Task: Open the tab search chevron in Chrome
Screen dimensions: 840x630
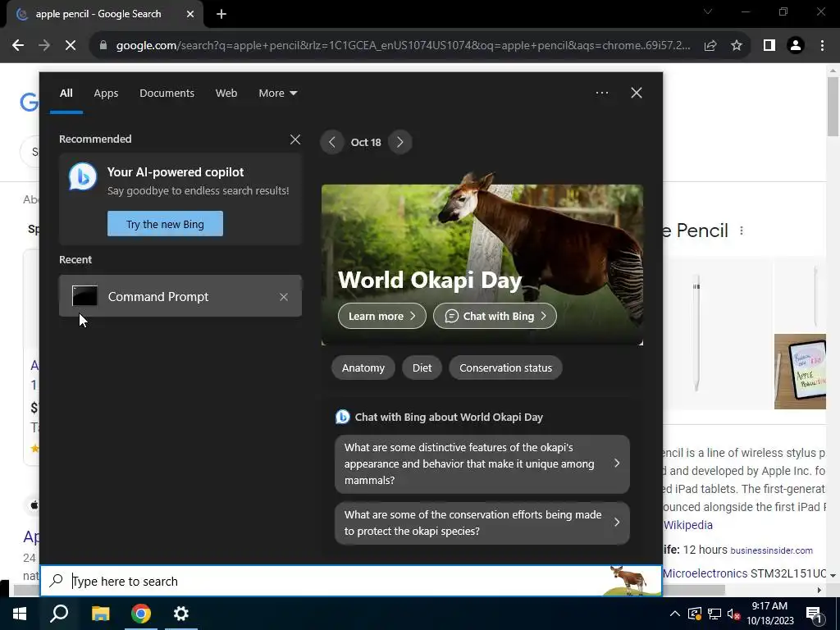Action: [708, 11]
